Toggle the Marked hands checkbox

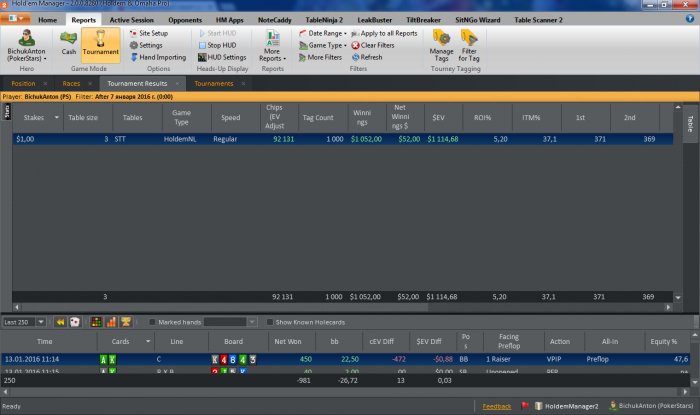[152, 322]
